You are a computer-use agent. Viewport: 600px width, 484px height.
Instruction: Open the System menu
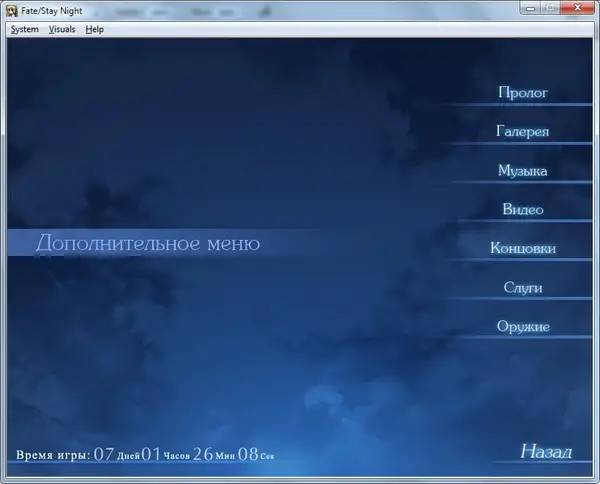click(24, 30)
